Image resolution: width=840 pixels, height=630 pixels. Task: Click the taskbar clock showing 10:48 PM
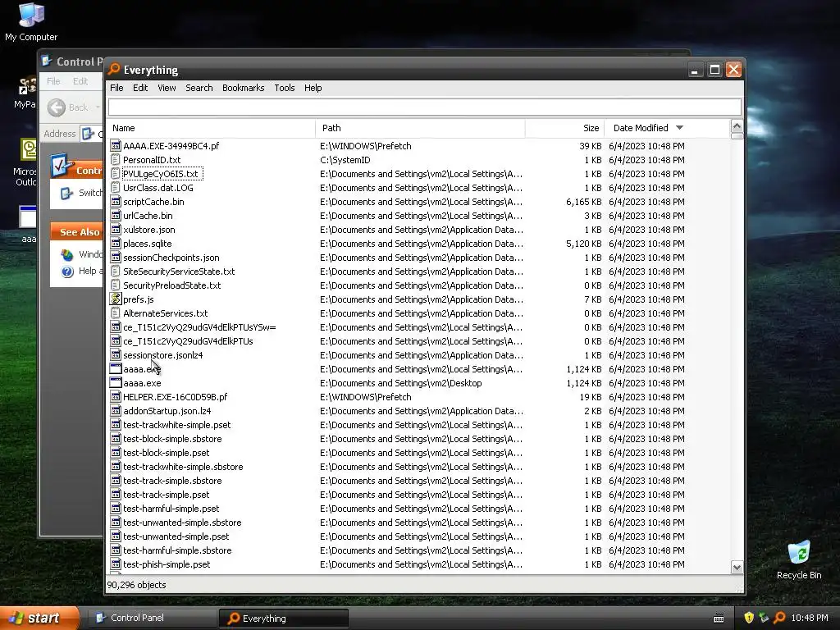click(x=810, y=618)
